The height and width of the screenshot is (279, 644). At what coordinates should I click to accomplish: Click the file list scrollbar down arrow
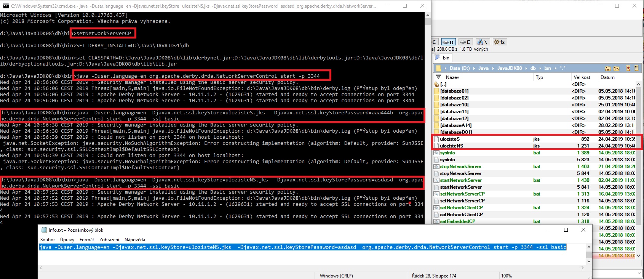pos(638,256)
